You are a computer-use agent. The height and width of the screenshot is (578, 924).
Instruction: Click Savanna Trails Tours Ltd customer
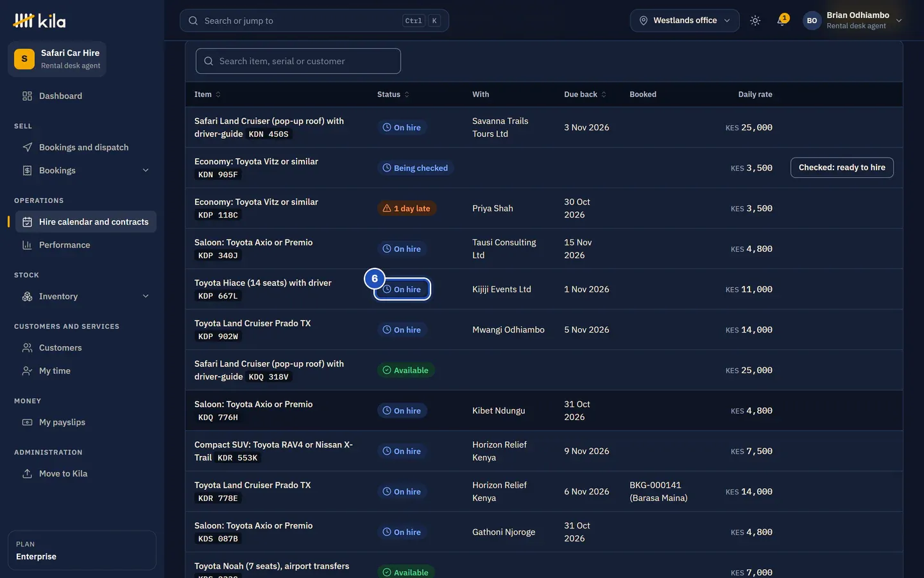[500, 127]
